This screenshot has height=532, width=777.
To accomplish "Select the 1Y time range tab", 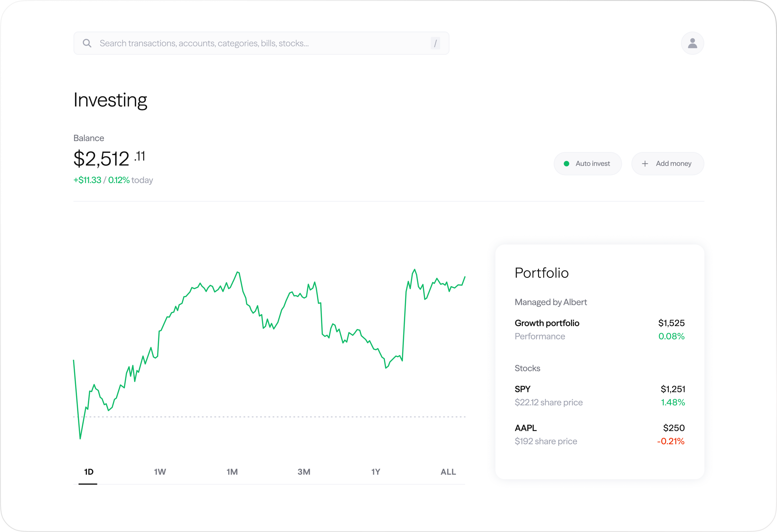I will (375, 471).
